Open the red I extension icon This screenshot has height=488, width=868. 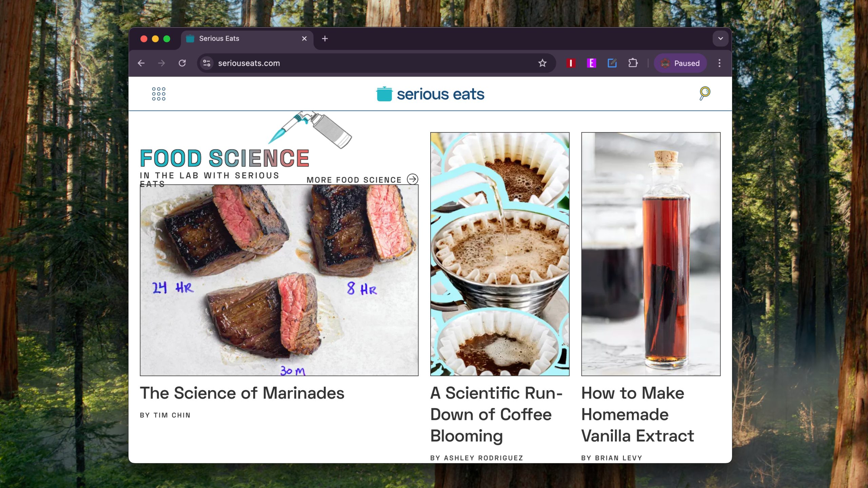click(x=571, y=63)
